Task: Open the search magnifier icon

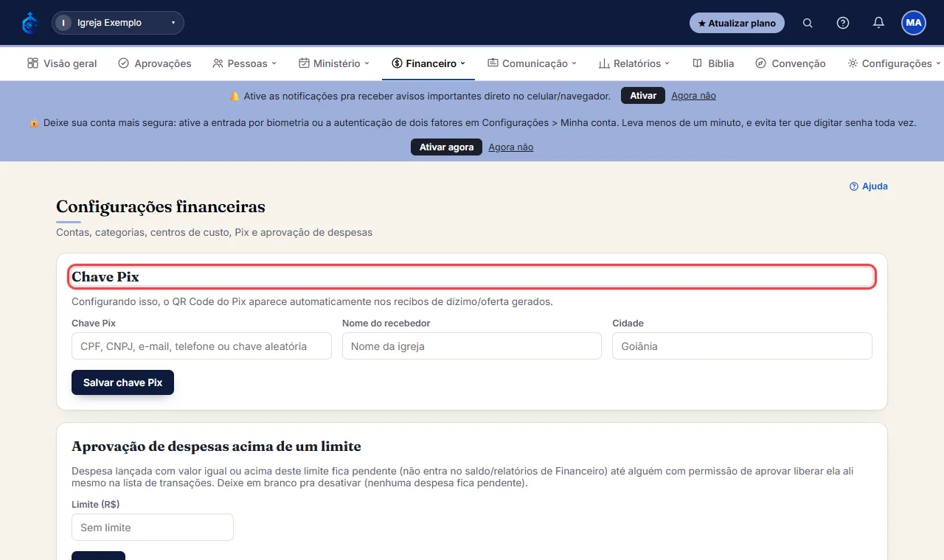Action: (x=808, y=23)
